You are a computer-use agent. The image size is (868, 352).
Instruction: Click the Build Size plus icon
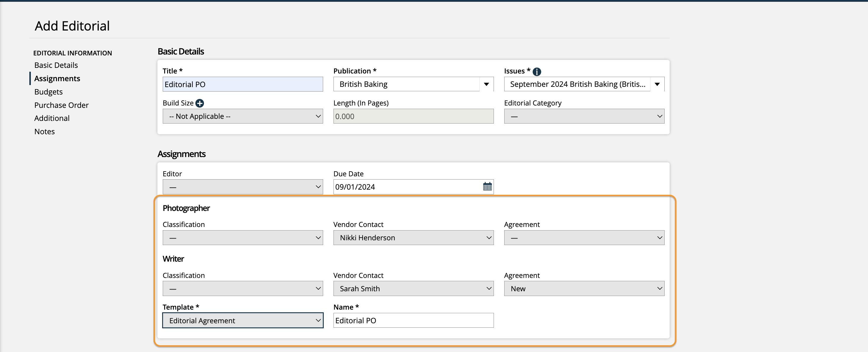tap(200, 103)
